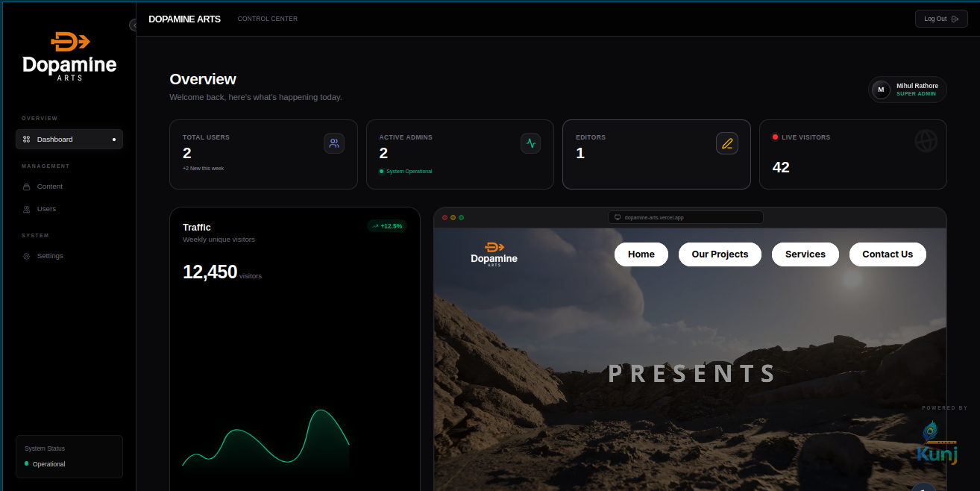Collapse the sidebar with the chevron toggle
Image resolution: width=980 pixels, height=491 pixels.
click(134, 25)
